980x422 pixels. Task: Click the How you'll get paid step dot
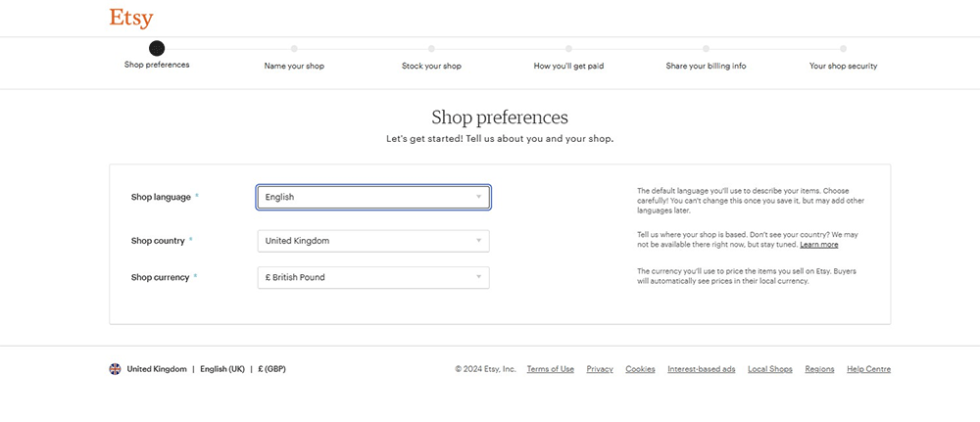tap(568, 48)
